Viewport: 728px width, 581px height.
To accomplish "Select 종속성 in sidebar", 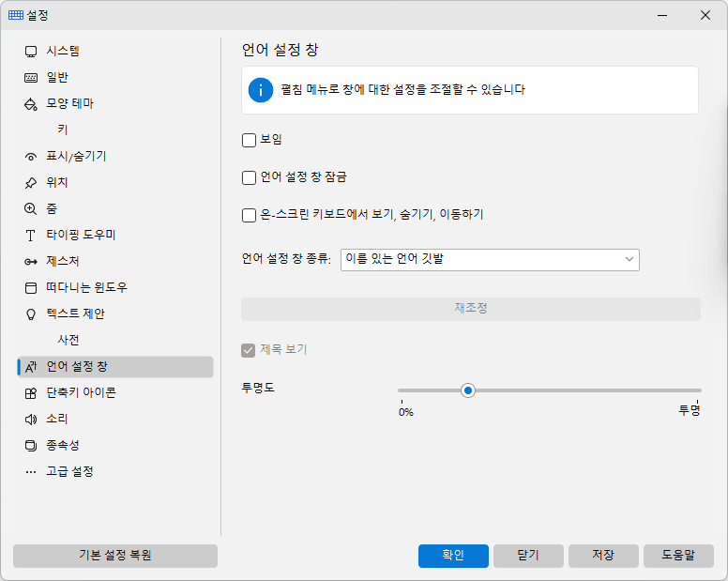I will (115, 446).
